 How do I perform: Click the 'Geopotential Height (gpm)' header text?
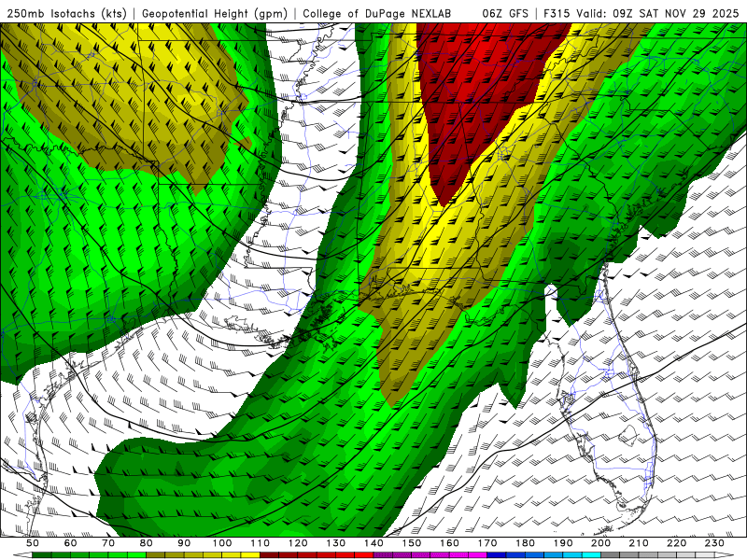coord(215,13)
